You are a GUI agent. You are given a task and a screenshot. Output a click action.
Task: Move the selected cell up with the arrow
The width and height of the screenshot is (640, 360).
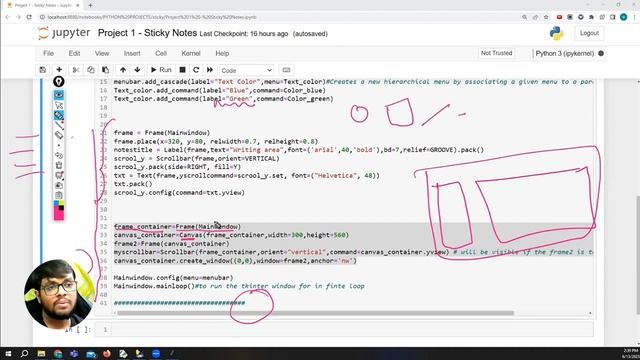point(123,70)
